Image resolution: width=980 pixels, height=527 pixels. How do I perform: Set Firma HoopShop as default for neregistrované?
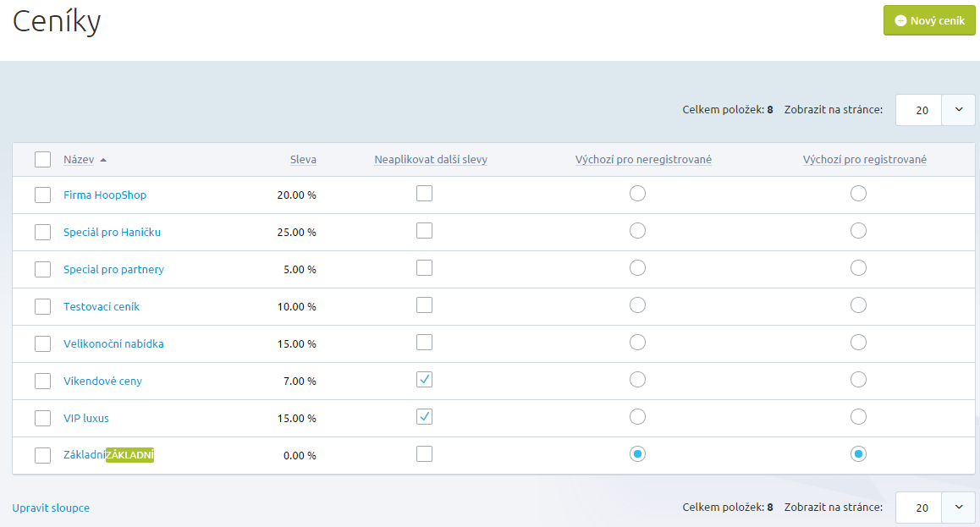[x=637, y=194]
